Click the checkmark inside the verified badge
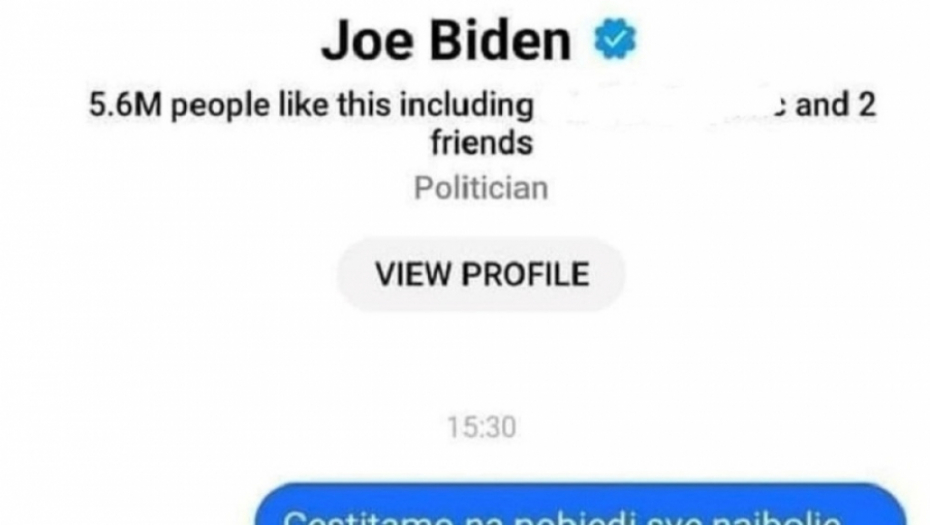The image size is (930, 525). [616, 39]
